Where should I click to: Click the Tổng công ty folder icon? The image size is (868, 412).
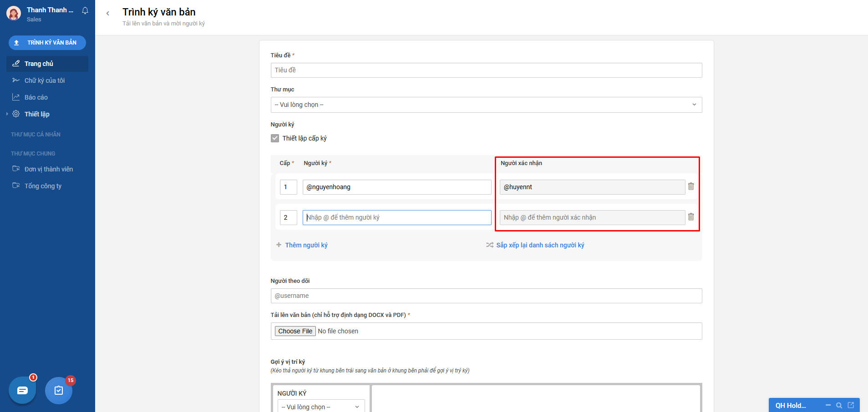[x=16, y=186]
